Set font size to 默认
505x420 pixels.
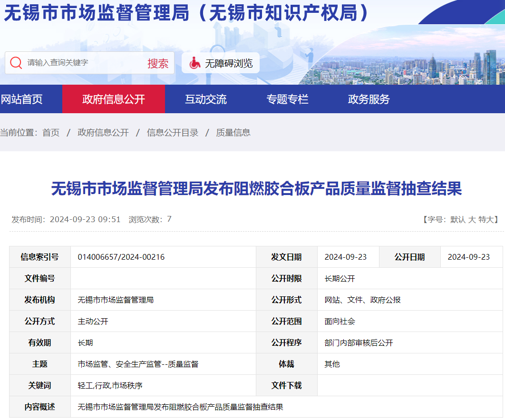tap(457, 220)
